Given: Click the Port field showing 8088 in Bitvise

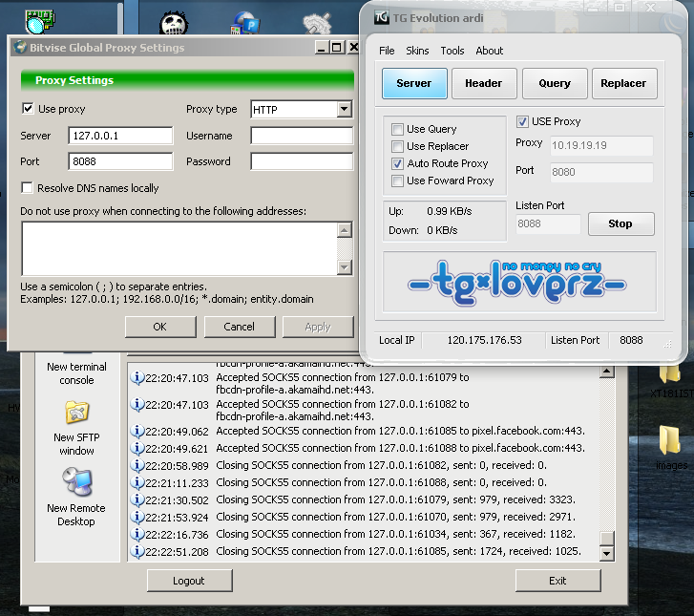Looking at the screenshot, I should click(x=120, y=161).
